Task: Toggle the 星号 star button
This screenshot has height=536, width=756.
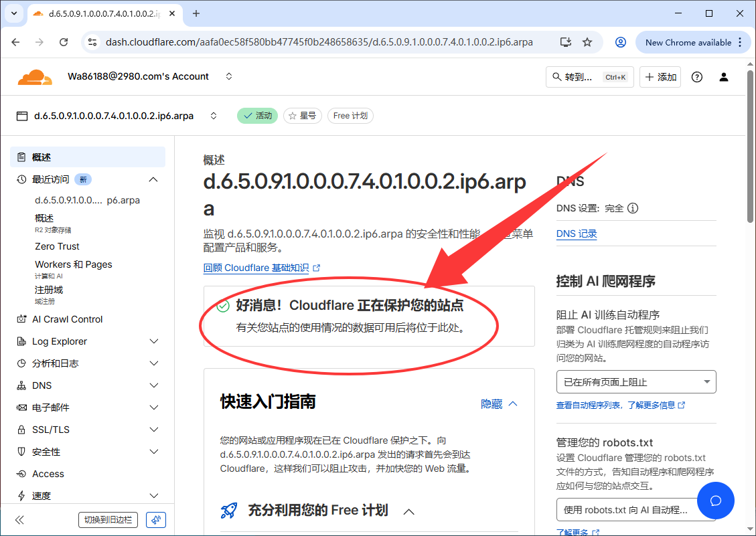Action: (x=303, y=116)
